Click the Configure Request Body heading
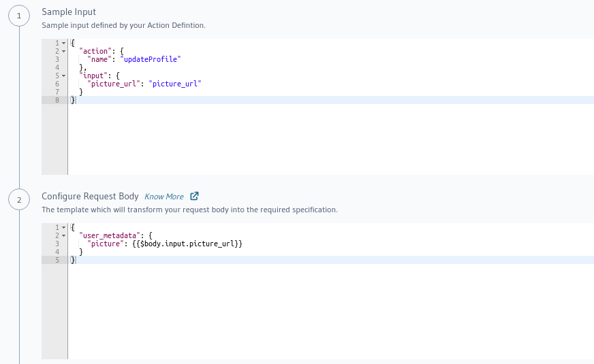Screen dimensions: 594x364 tap(90, 196)
